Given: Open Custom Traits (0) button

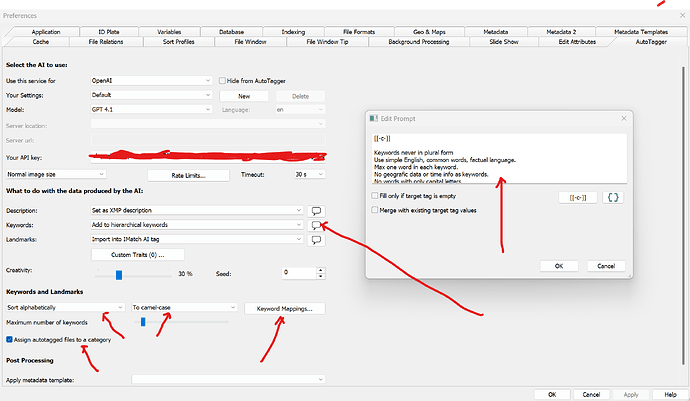Looking at the screenshot, I should click(138, 255).
